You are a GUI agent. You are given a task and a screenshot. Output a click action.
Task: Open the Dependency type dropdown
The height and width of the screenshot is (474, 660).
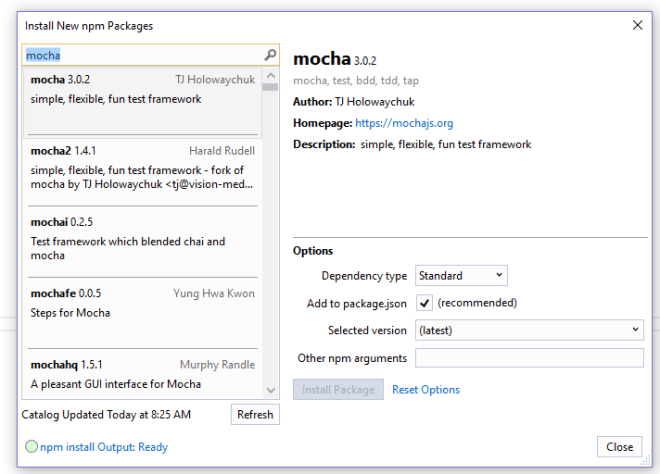coord(461,276)
